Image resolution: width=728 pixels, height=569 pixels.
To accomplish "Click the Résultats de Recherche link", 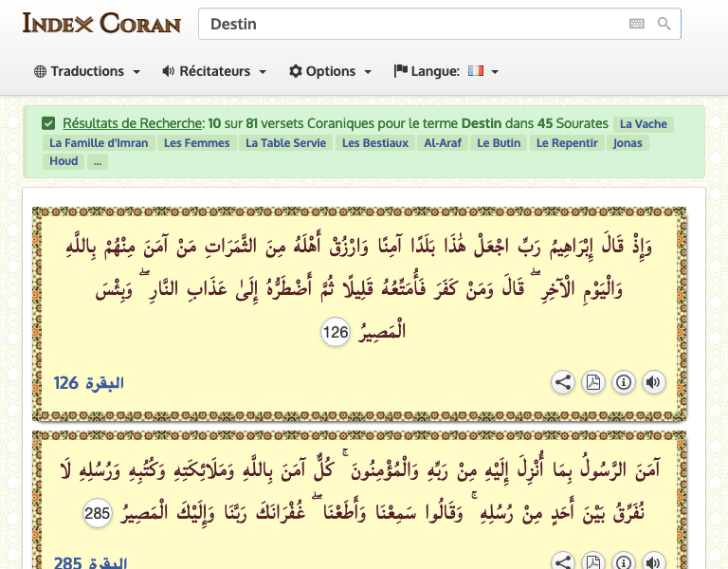I will (x=133, y=123).
